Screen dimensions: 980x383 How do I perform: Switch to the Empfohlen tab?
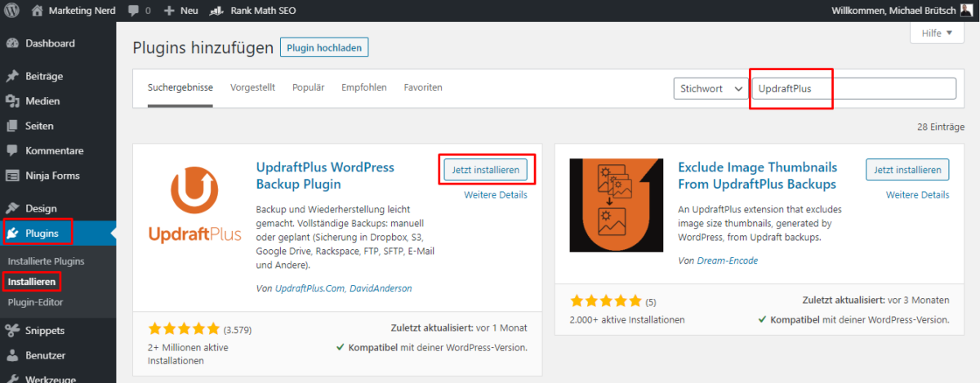tap(364, 87)
